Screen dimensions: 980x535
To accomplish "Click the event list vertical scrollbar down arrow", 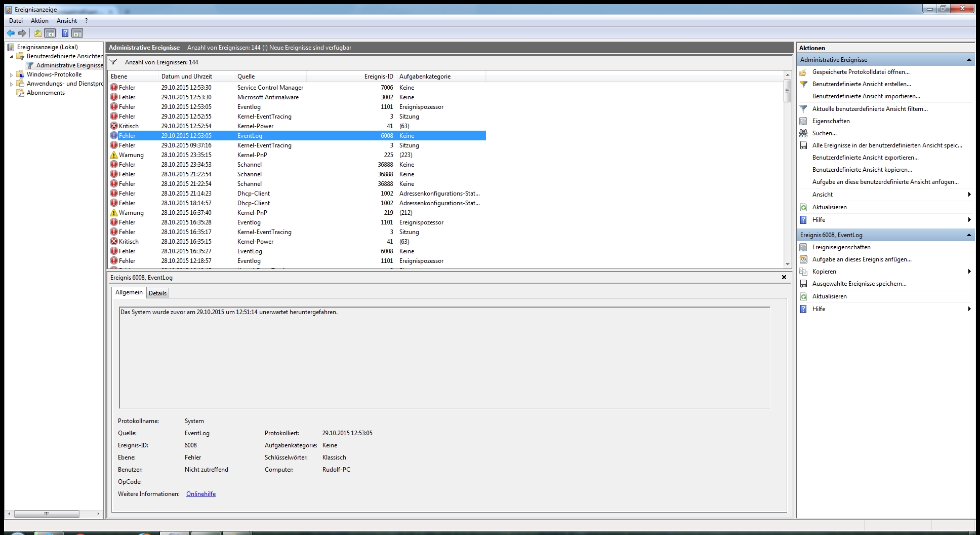I will tap(787, 264).
